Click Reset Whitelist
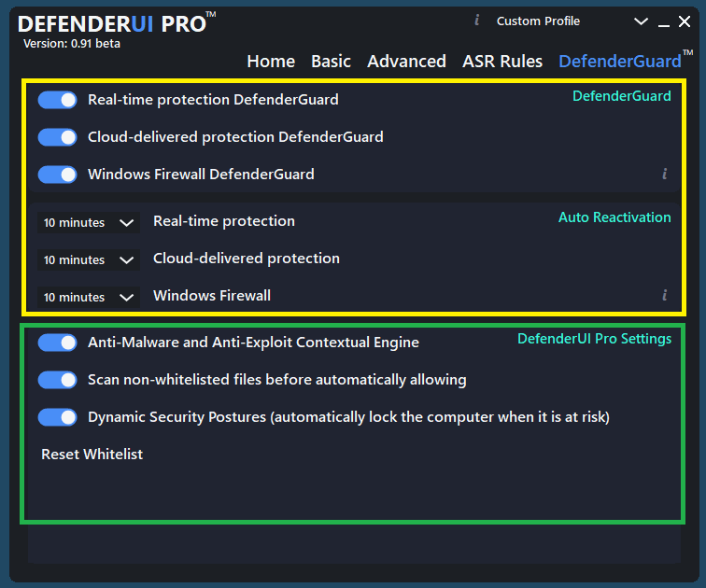The width and height of the screenshot is (706, 588). [x=92, y=455]
